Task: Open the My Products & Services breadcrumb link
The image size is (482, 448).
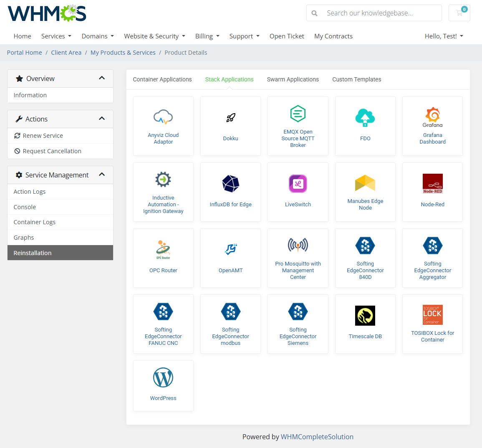Action: click(x=123, y=52)
